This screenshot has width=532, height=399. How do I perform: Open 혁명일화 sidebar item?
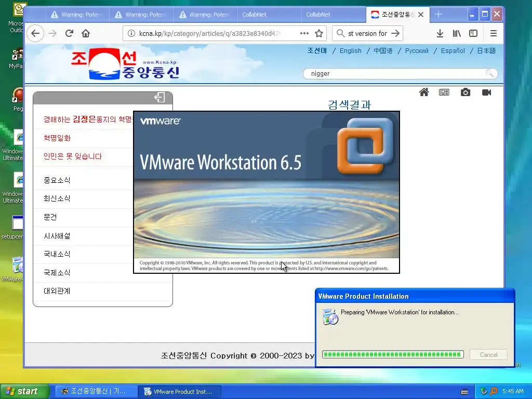click(x=57, y=138)
